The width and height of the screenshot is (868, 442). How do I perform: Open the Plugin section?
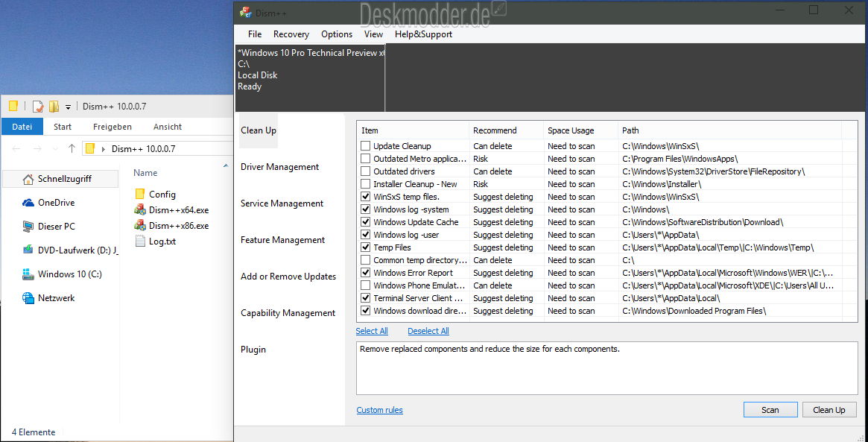point(253,350)
